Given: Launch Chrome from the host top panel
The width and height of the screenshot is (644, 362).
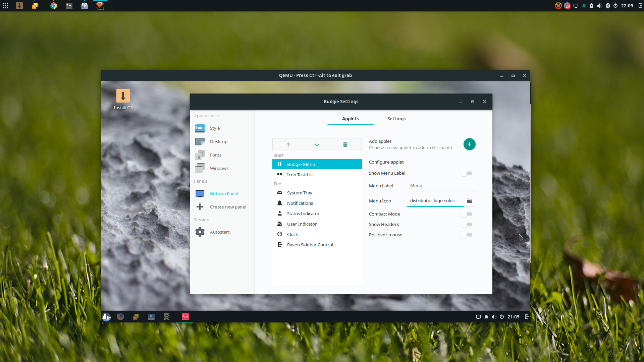Looking at the screenshot, I should (x=54, y=6).
